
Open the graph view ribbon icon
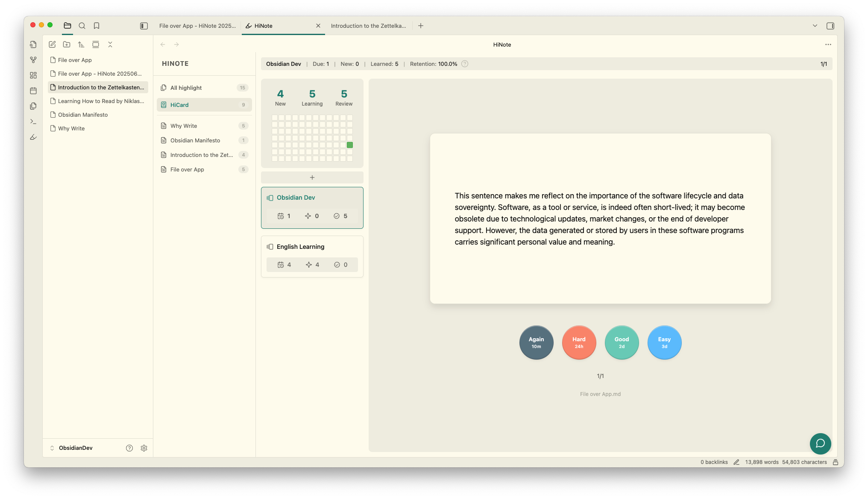point(33,60)
